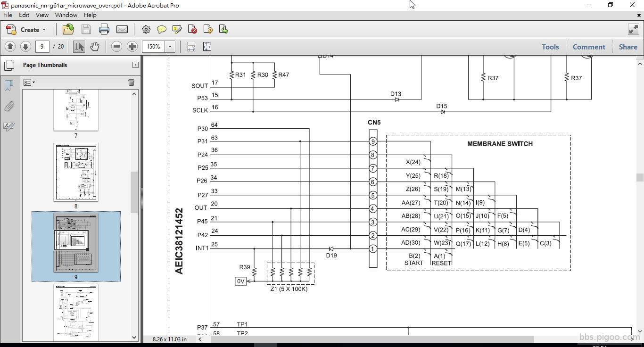Open the View menu
This screenshot has height=347, width=644.
42,15
